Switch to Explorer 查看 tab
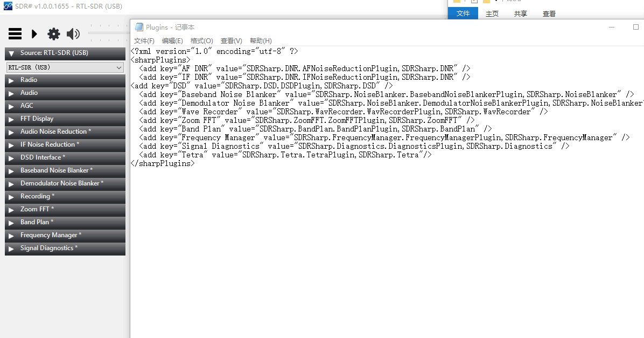This screenshot has width=644, height=338. 549,13
